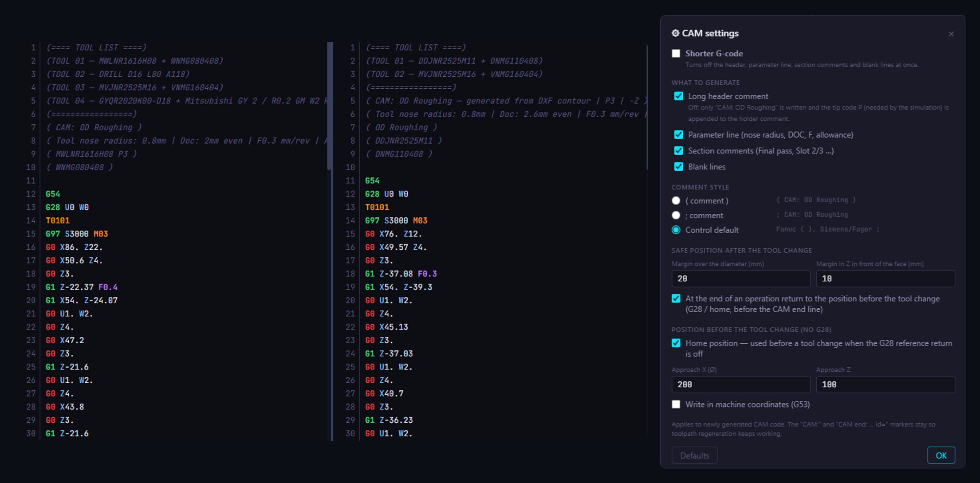Click the DNMG110408 comment line
This screenshot has height=483, width=980.
click(399, 154)
